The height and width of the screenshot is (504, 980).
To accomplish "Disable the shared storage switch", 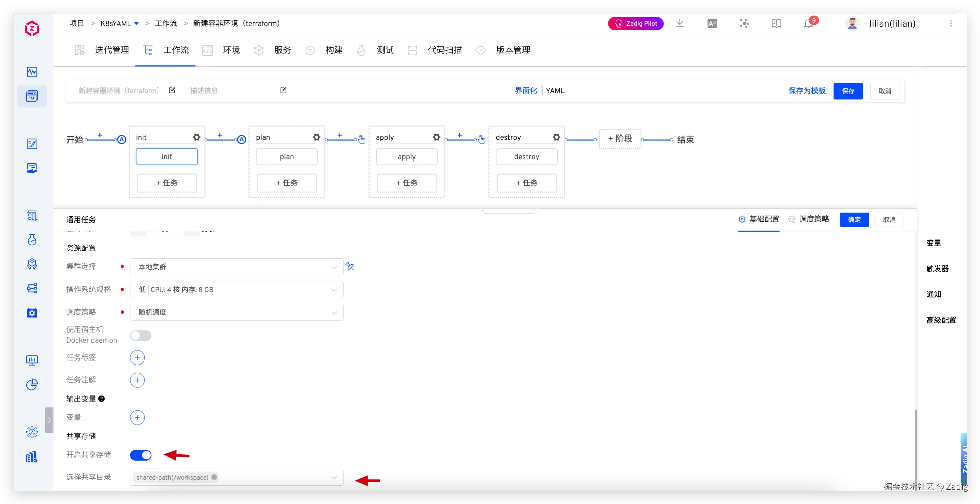I will tap(141, 455).
